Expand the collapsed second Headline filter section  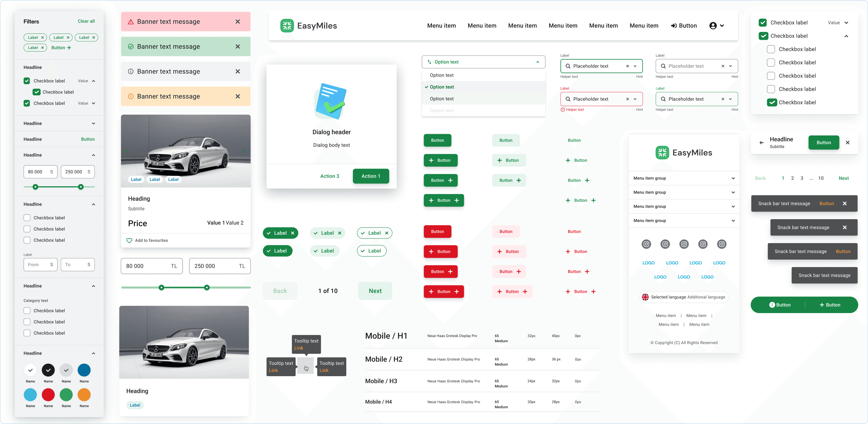click(x=93, y=124)
